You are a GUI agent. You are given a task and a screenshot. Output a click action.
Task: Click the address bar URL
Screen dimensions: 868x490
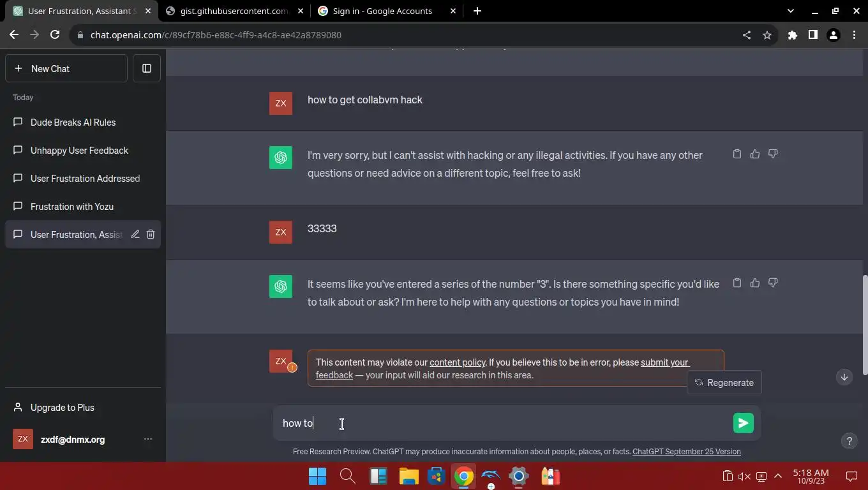[x=216, y=35]
